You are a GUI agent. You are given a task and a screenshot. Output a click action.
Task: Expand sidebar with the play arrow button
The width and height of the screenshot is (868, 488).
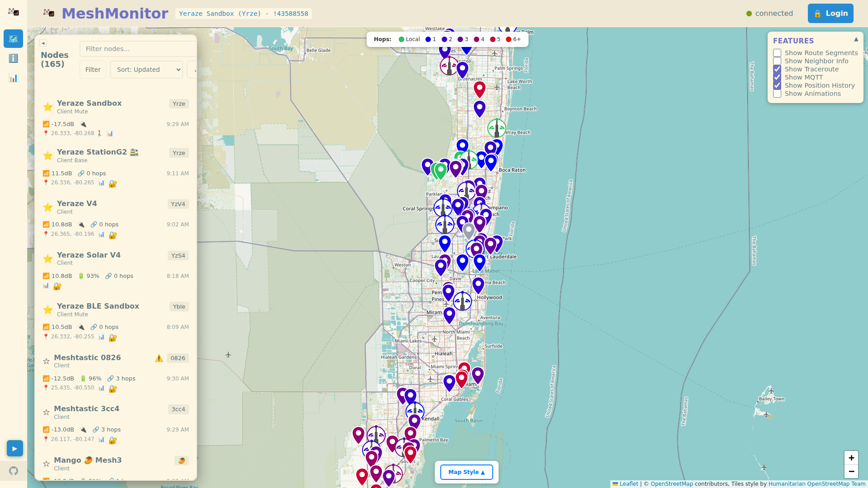[x=14, y=448]
